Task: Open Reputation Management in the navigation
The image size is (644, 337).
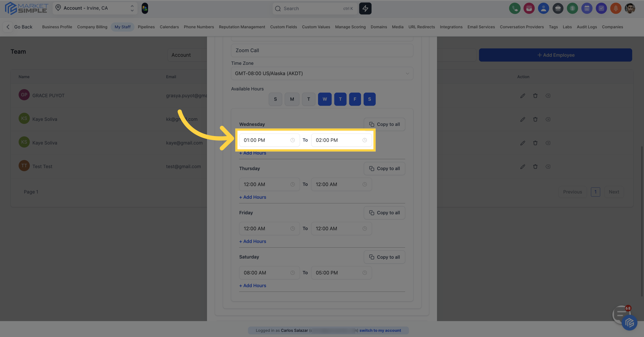Action: pyautogui.click(x=242, y=27)
